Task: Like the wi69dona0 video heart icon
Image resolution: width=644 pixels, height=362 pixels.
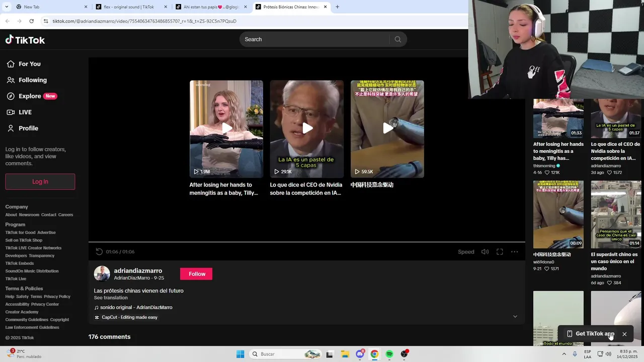Action: (x=547, y=269)
